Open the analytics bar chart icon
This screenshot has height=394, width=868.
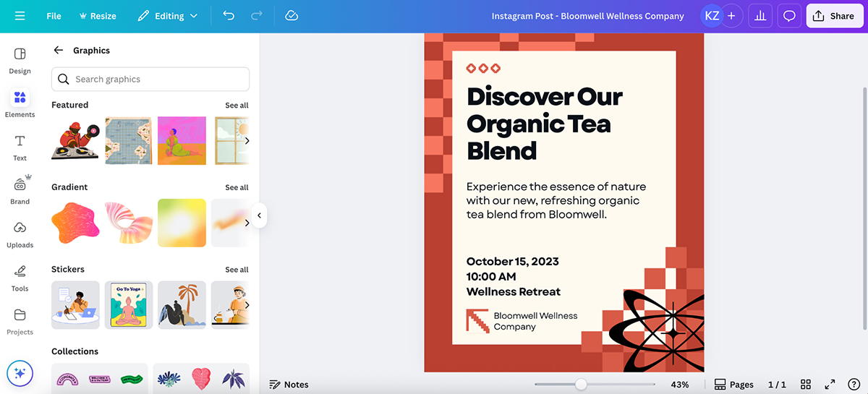coord(760,16)
